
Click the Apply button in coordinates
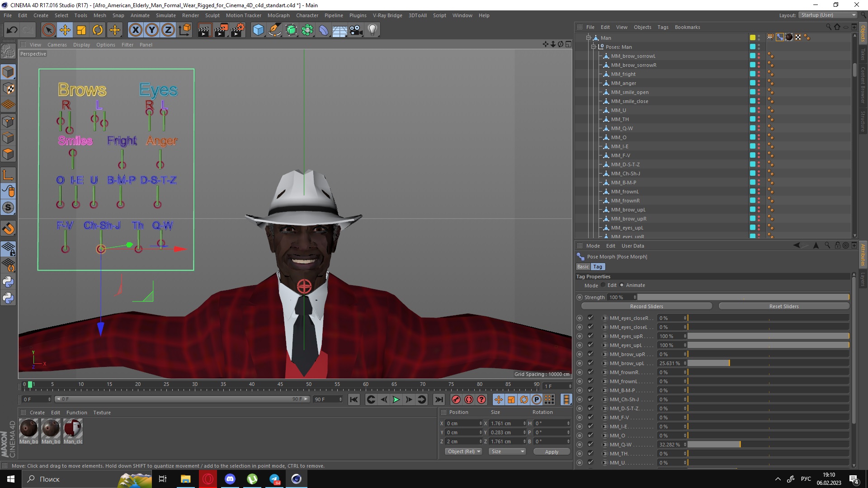click(x=552, y=452)
